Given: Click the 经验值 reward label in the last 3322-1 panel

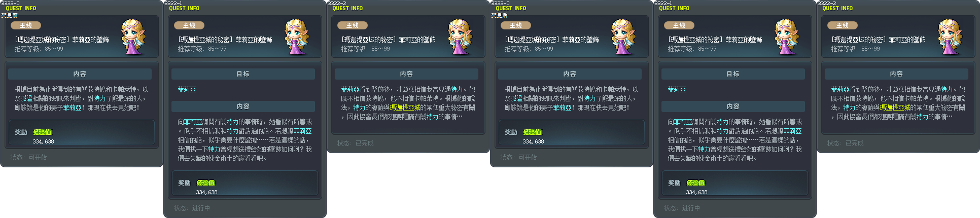Looking at the screenshot, I should pos(696,183).
